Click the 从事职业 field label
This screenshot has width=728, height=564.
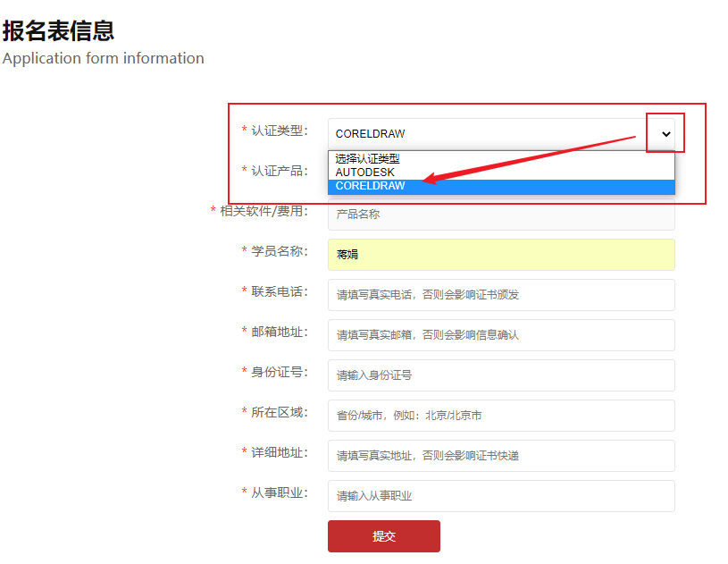[x=280, y=492]
